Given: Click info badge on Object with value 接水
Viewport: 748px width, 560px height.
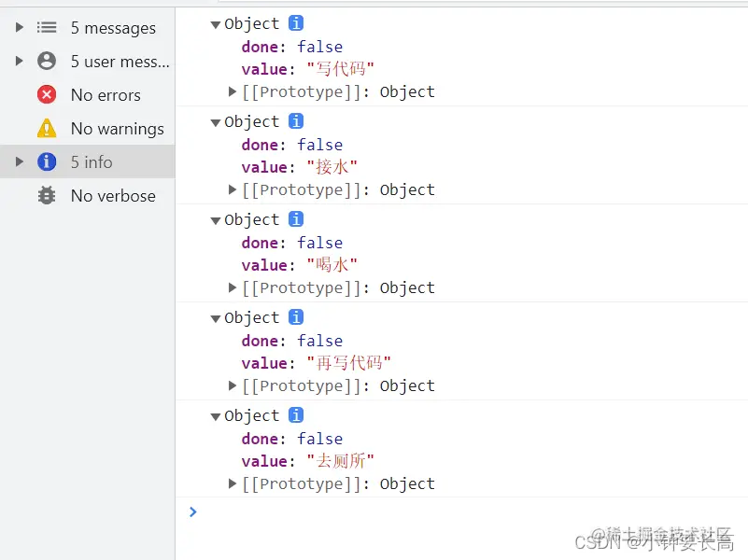Looking at the screenshot, I should click(296, 121).
